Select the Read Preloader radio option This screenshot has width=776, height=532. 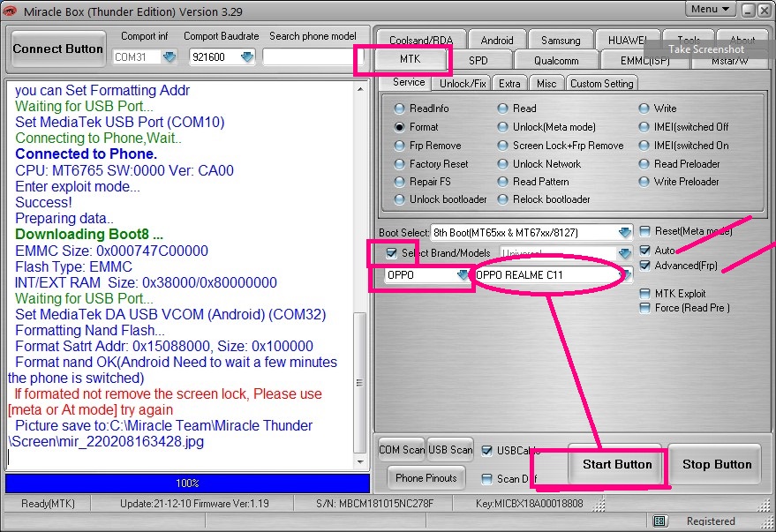(644, 163)
